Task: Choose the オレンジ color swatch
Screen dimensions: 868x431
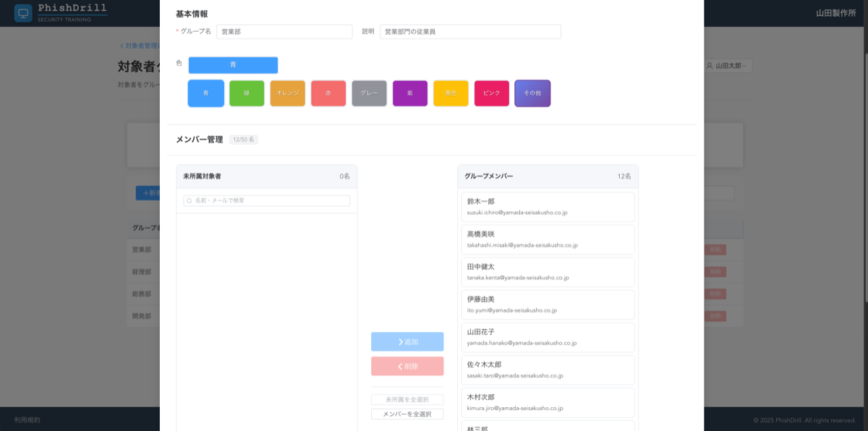Action: [x=287, y=93]
